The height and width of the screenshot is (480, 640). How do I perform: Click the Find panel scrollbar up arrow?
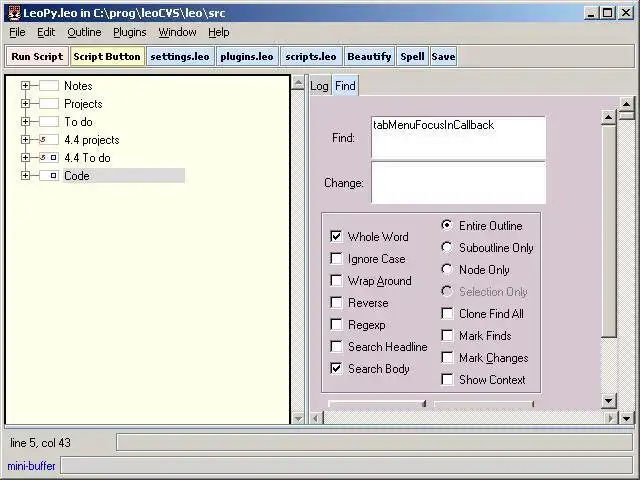point(609,118)
